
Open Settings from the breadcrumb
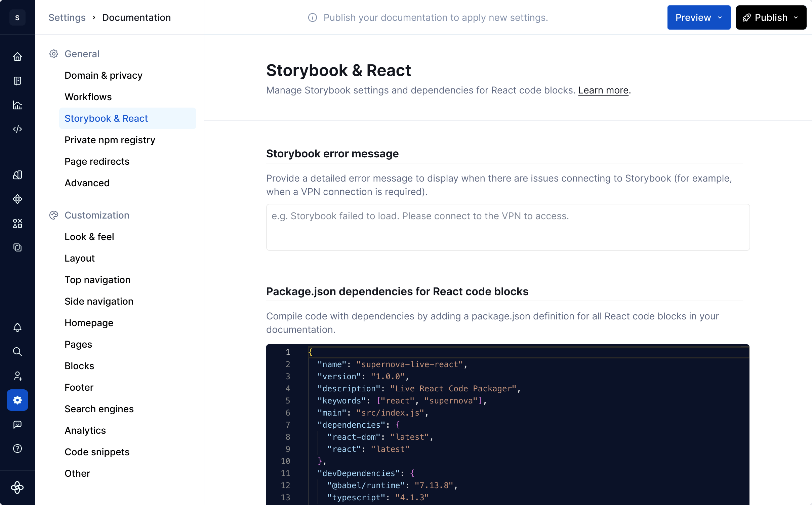coord(67,17)
